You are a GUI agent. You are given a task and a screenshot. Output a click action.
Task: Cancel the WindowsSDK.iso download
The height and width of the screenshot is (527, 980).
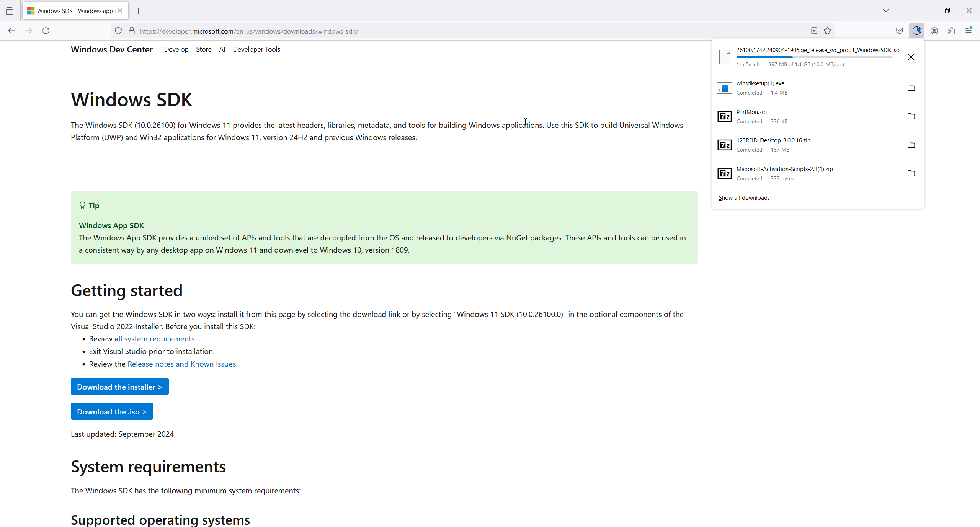pyautogui.click(x=911, y=57)
